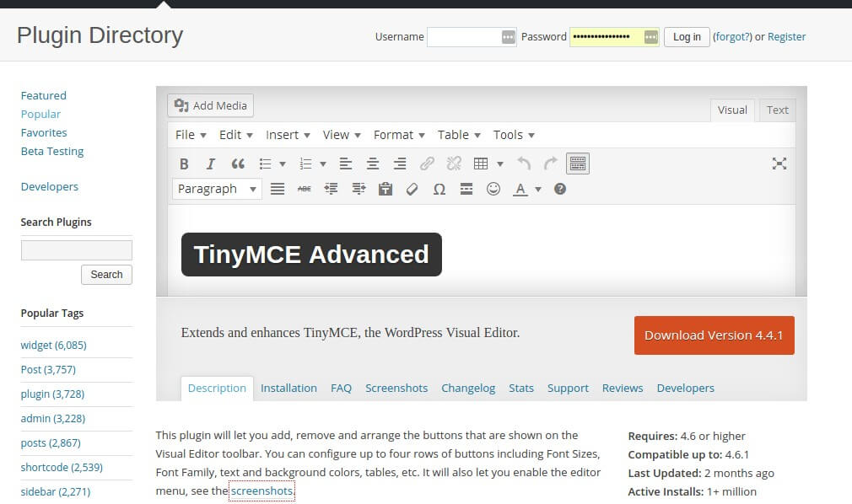This screenshot has height=504, width=852.
Task: Open the Changelog tab
Action: [x=468, y=388]
